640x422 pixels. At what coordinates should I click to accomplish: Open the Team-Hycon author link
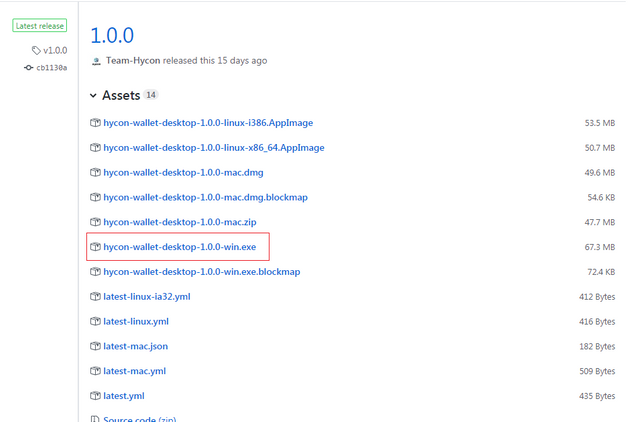click(x=133, y=60)
